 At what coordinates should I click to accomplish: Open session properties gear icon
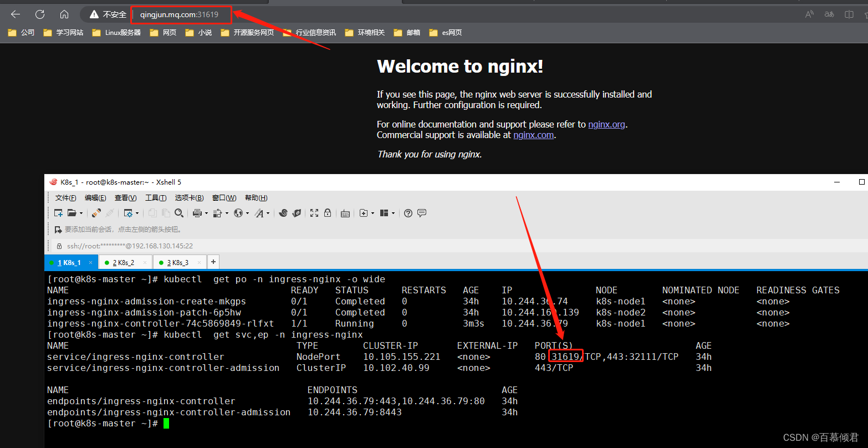click(x=128, y=213)
